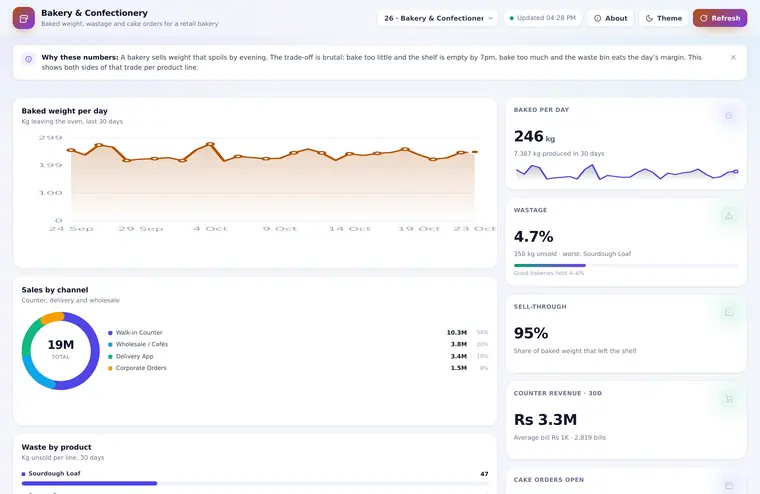Click '7,387 kg produced in 30 days' text

pyautogui.click(x=559, y=154)
